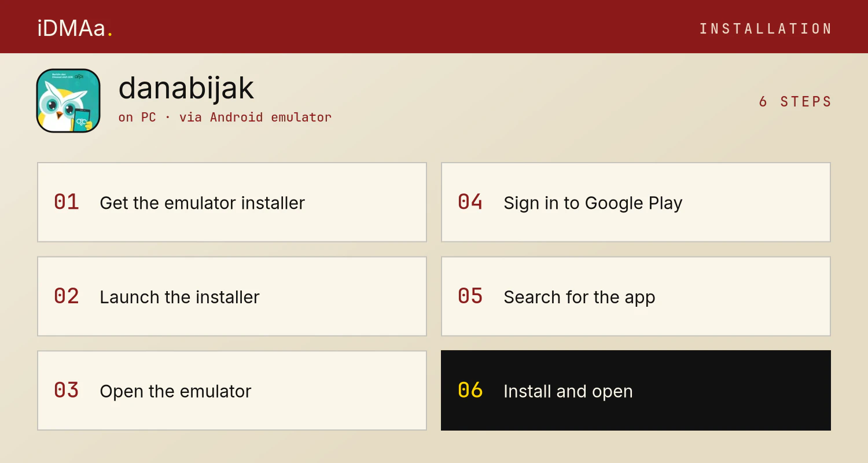Click the danabijak owl app icon

pyautogui.click(x=68, y=101)
